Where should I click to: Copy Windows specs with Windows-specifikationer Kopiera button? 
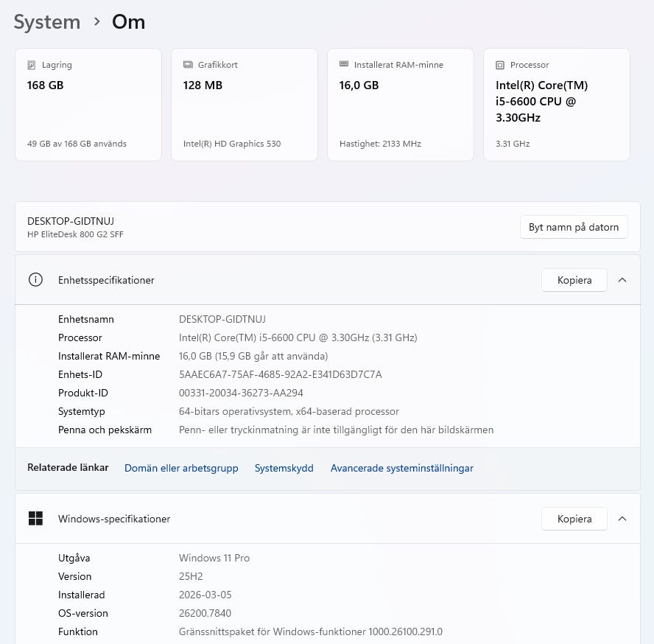point(574,519)
